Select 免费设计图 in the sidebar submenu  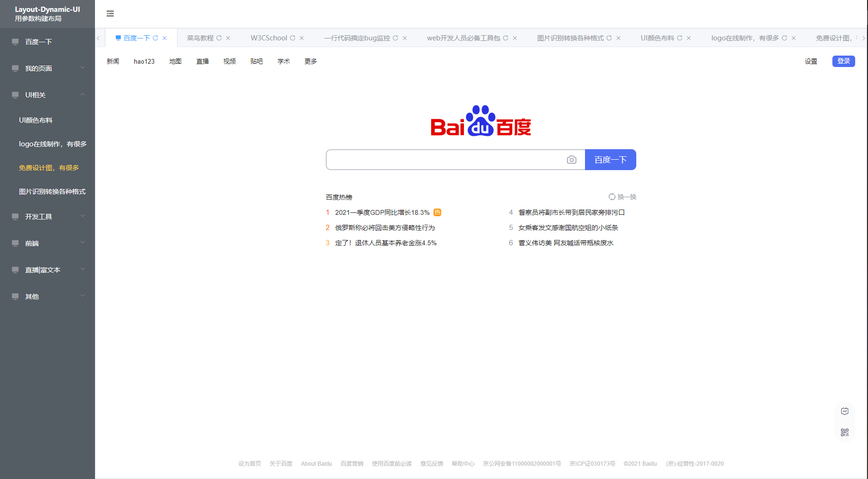click(x=47, y=168)
